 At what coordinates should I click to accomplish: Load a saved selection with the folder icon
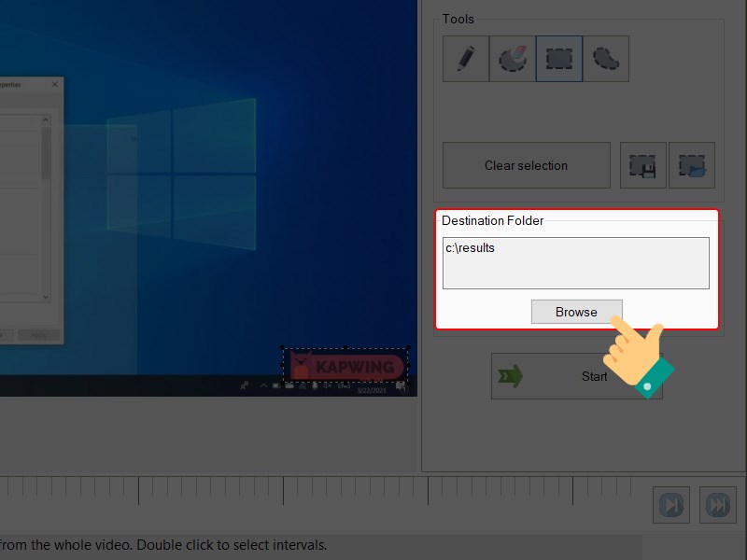click(x=691, y=165)
